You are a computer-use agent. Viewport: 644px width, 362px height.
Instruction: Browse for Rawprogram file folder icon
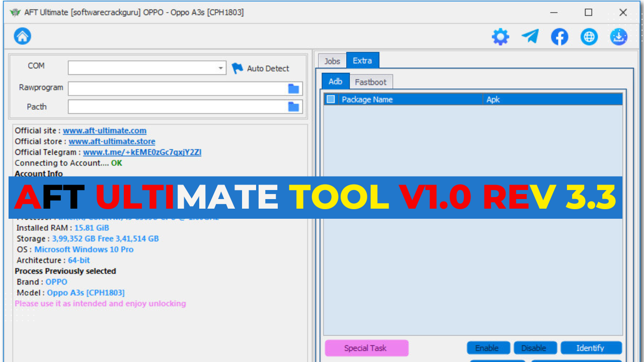[293, 89]
